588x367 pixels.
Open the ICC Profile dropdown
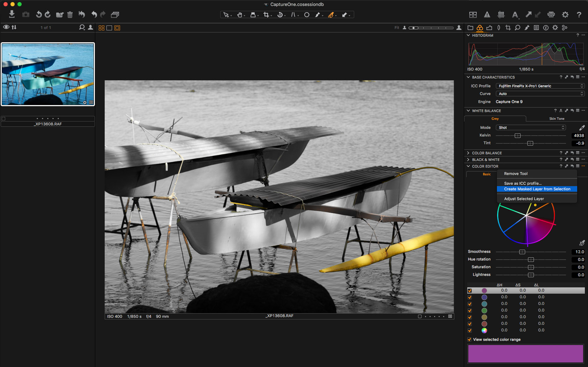(540, 86)
